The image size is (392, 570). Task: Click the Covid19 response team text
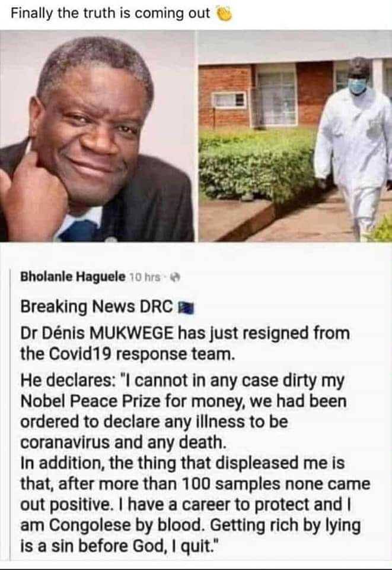click(x=141, y=354)
